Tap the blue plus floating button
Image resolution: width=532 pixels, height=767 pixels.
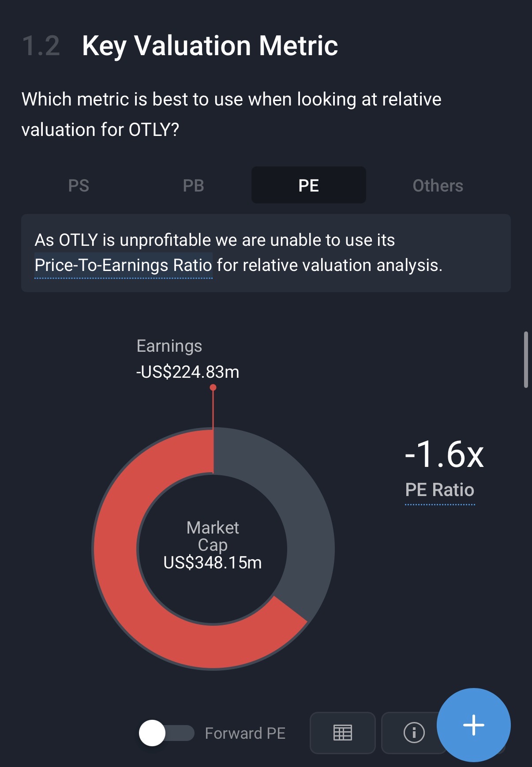pos(473,725)
